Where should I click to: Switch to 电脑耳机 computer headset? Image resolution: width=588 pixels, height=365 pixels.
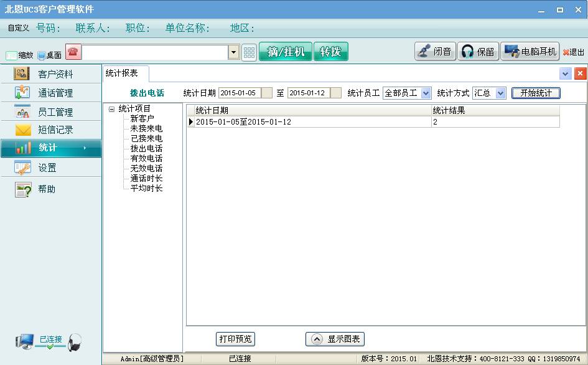(x=530, y=52)
